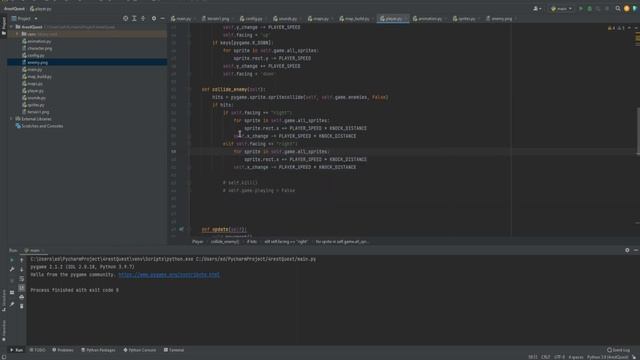The image size is (640, 360).
Task: Click the Debug bug icon in top toolbar
Action: click(x=589, y=9)
